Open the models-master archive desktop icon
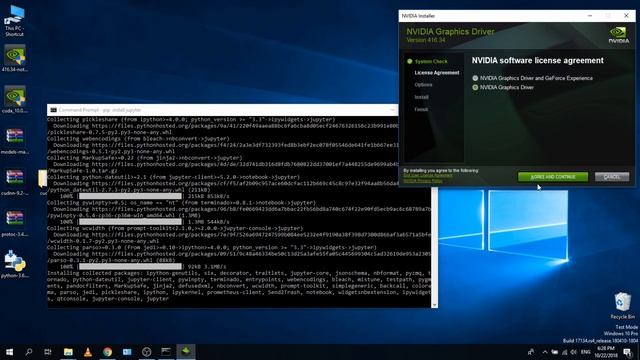 pyautogui.click(x=15, y=140)
